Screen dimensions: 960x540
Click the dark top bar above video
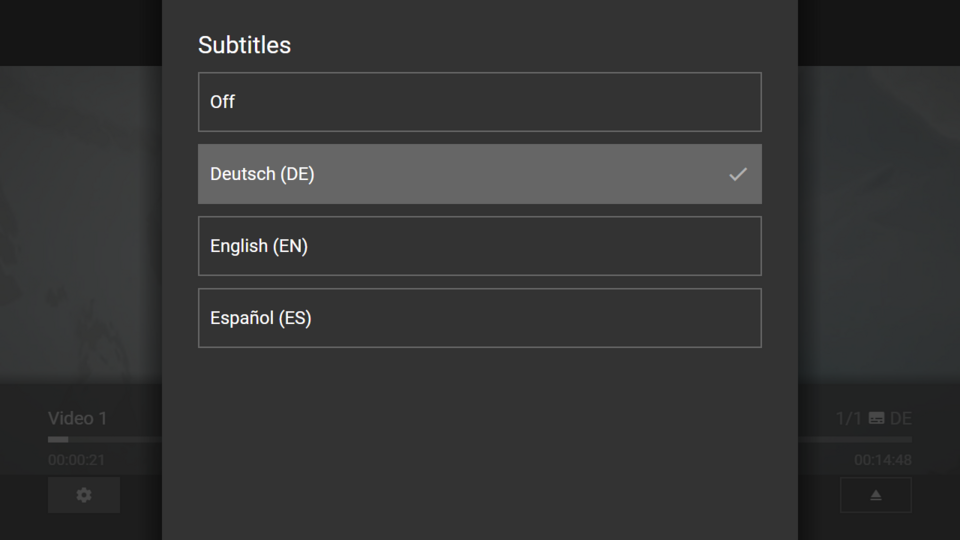pyautogui.click(x=80, y=32)
